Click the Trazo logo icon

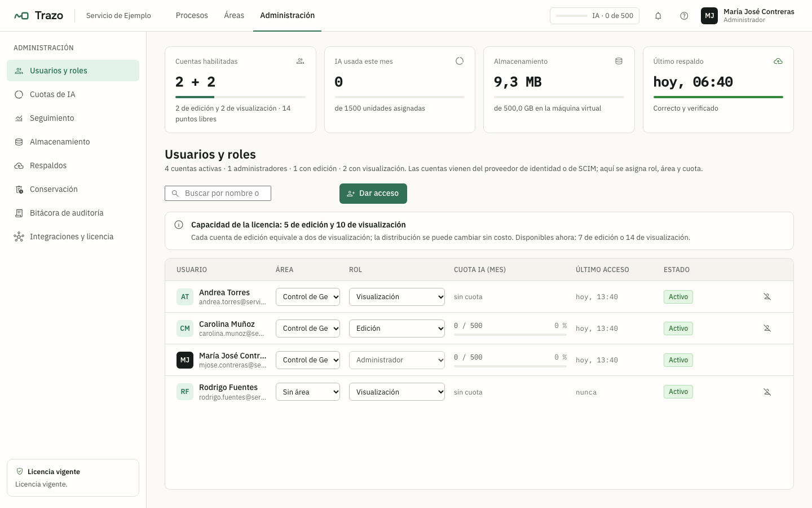pos(21,16)
